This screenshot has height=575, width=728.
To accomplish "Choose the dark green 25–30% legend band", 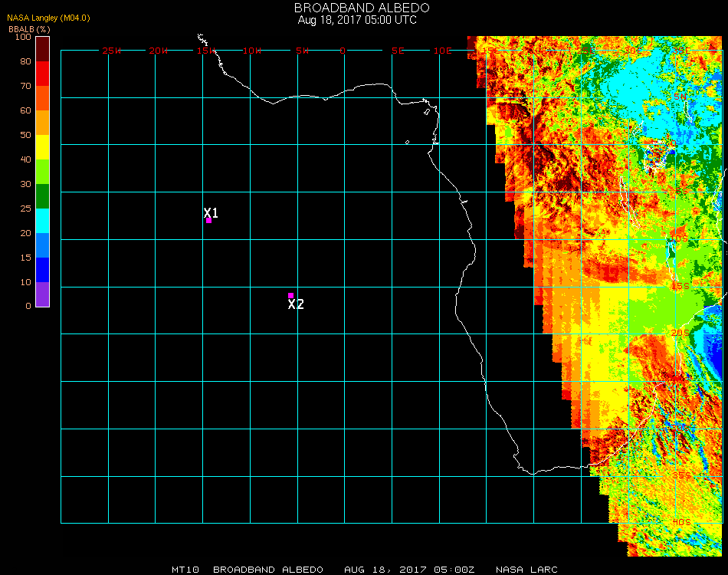I will [x=42, y=196].
